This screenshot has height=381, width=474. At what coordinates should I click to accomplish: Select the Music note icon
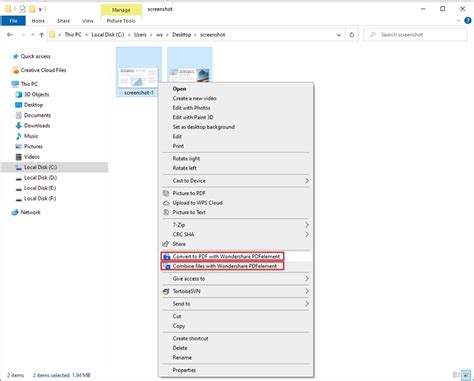pos(19,136)
